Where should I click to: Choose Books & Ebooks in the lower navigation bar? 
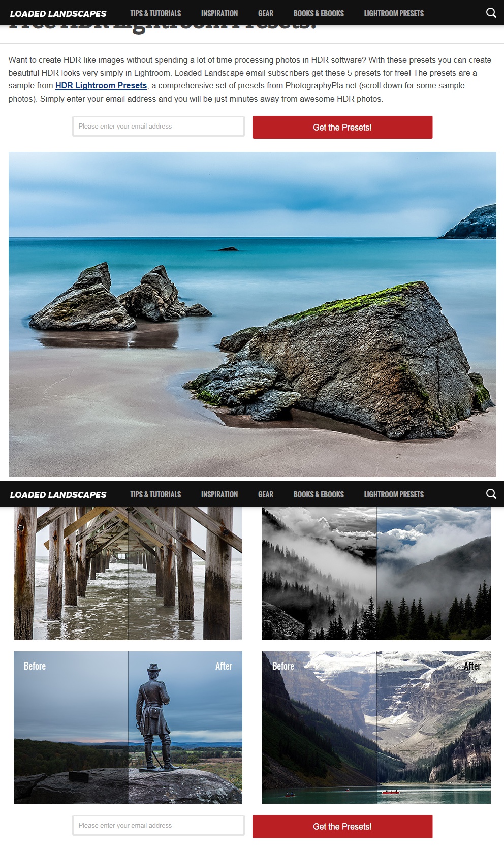click(x=319, y=494)
